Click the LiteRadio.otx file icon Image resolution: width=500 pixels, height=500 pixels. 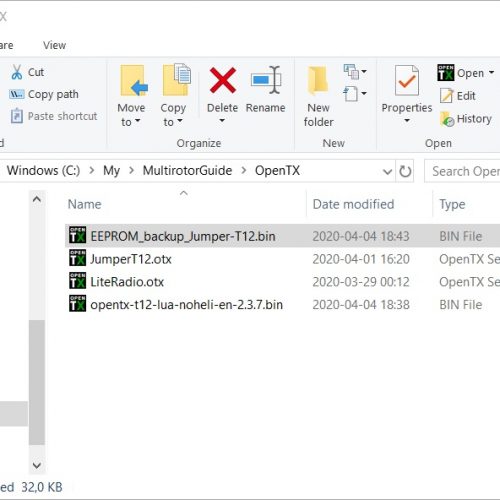point(77,281)
